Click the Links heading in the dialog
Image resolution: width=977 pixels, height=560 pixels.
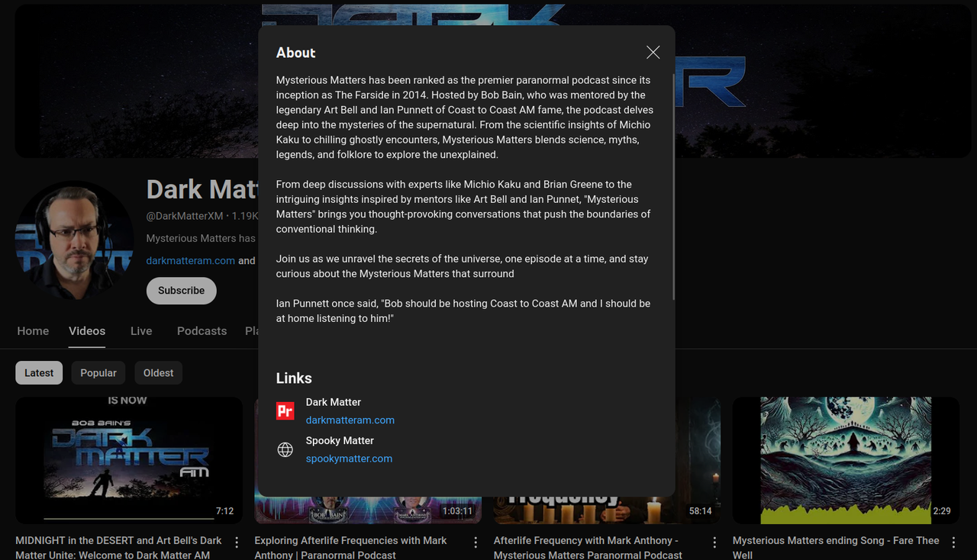294,378
